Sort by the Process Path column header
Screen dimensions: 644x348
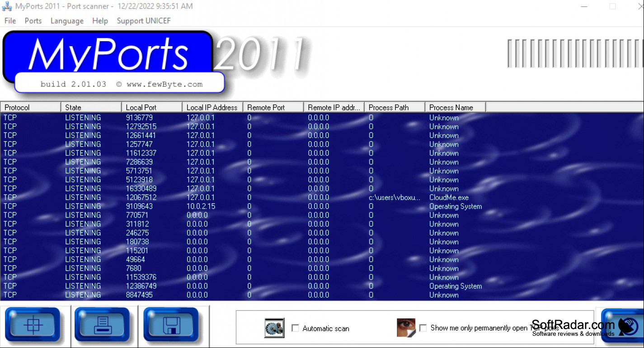[x=395, y=107]
